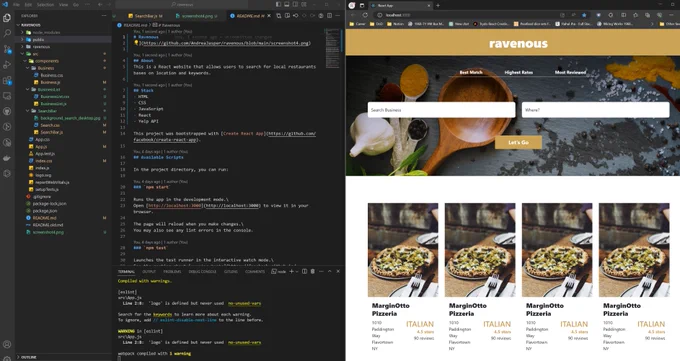Open browser profile avatar
The width and height of the screenshot is (680, 361).
coord(352,5)
